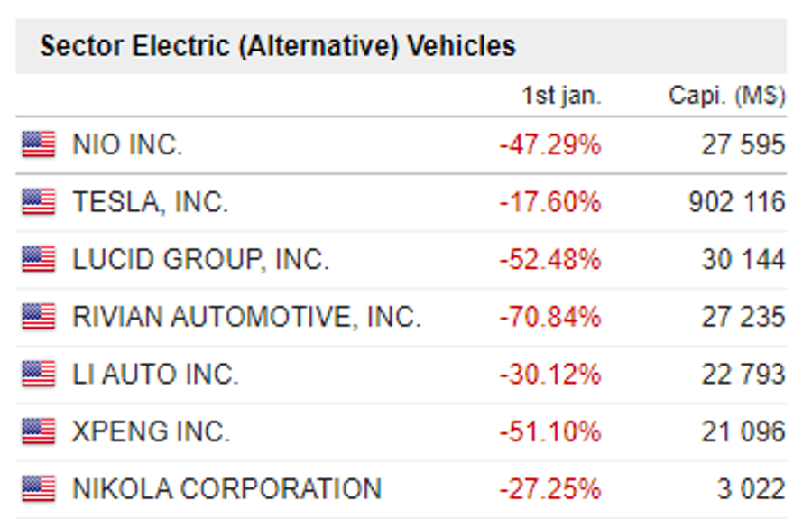Open the NIKOLA CORPORATION link
This screenshot has width=812, height=519.
pos(227,489)
